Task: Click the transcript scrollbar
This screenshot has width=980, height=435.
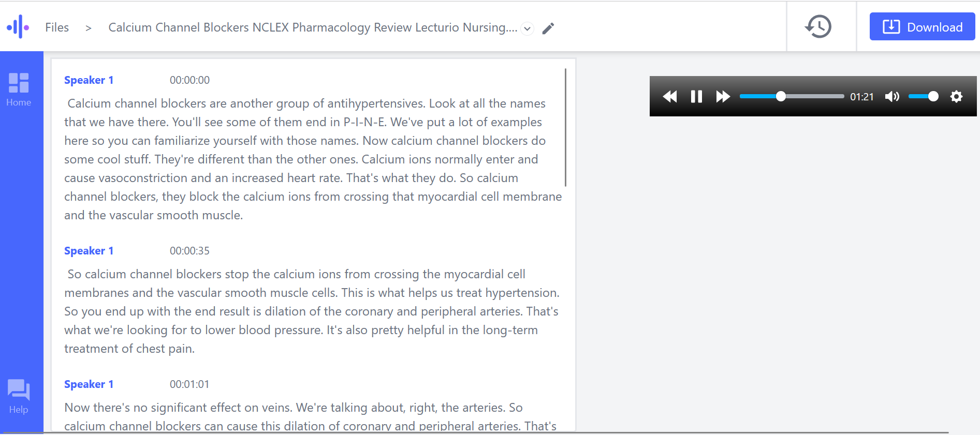Action: click(565, 127)
